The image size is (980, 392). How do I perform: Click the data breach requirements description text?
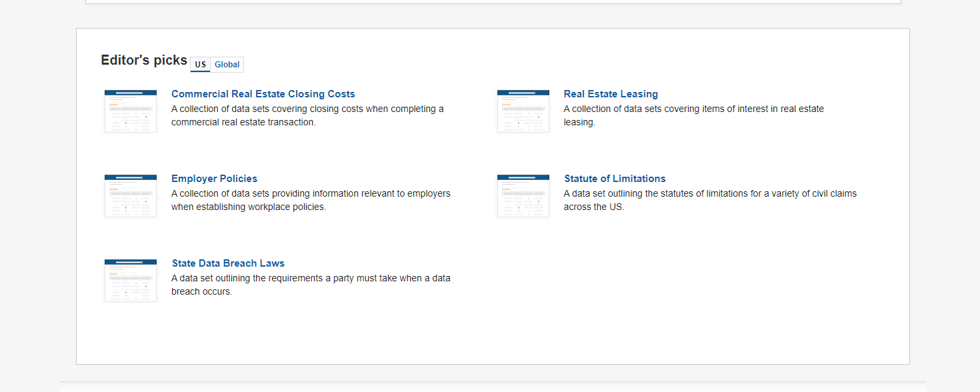311,285
